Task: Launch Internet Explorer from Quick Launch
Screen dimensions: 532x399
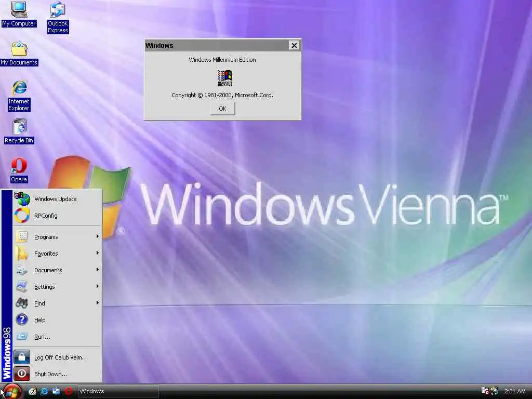Action: click(x=44, y=391)
